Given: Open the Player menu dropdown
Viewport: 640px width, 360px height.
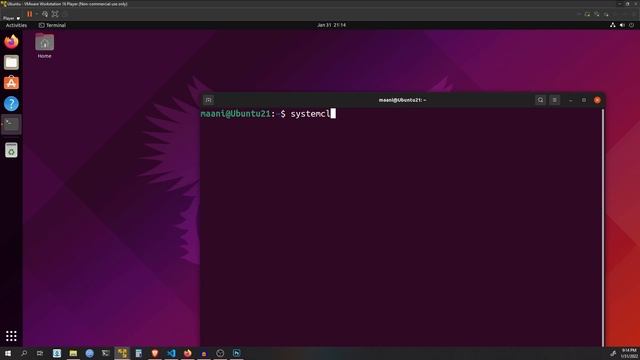Looking at the screenshot, I should 11,18.
